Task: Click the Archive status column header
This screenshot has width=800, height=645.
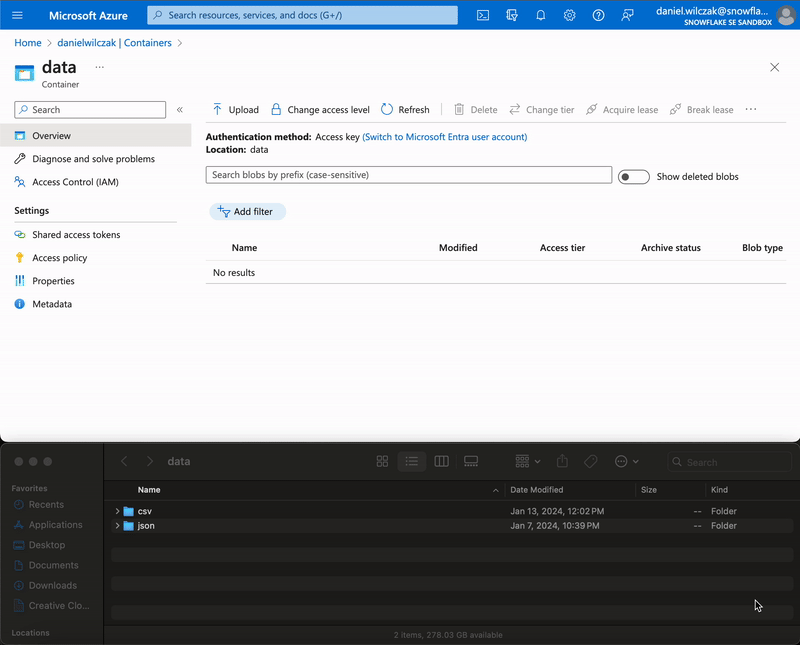Action: click(x=670, y=248)
